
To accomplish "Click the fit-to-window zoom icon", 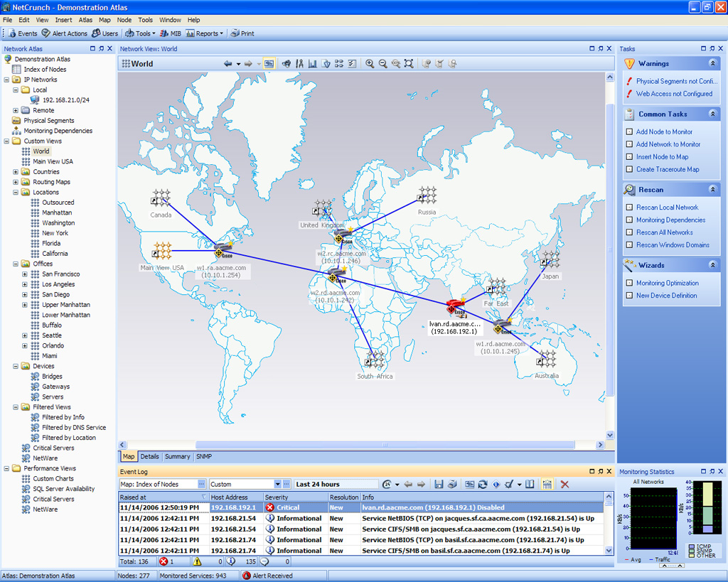I will click(x=409, y=64).
